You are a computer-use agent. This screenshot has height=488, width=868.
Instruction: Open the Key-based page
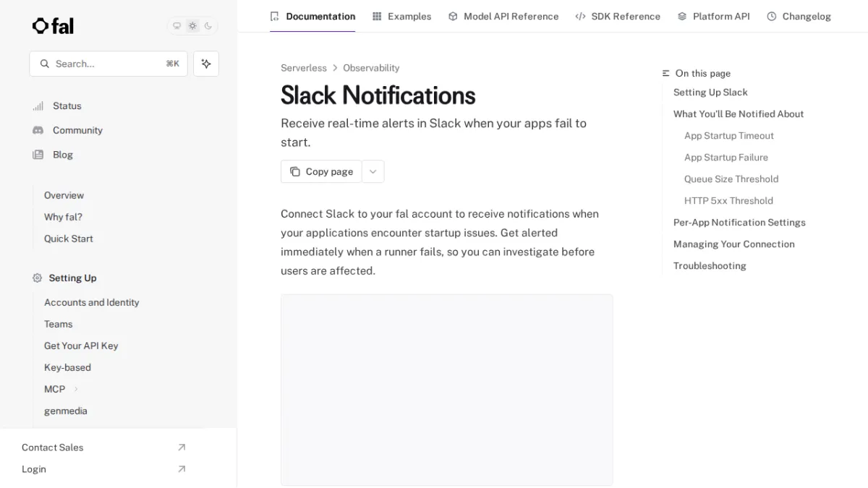tap(67, 367)
